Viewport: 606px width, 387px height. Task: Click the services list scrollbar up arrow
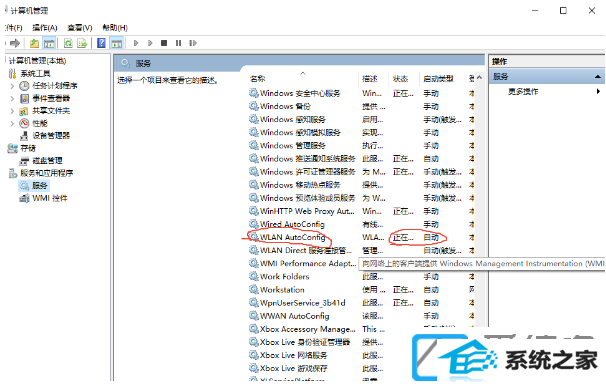[479, 78]
